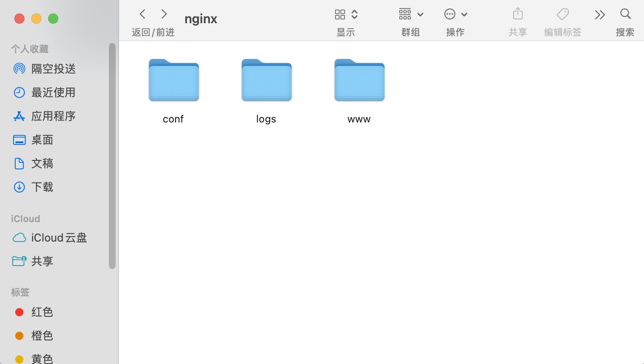Expand the action menu arrow
This screenshot has width=644, height=364.
pyautogui.click(x=464, y=14)
